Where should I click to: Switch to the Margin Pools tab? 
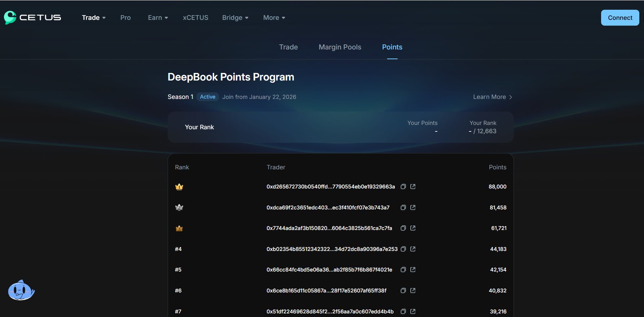340,47
